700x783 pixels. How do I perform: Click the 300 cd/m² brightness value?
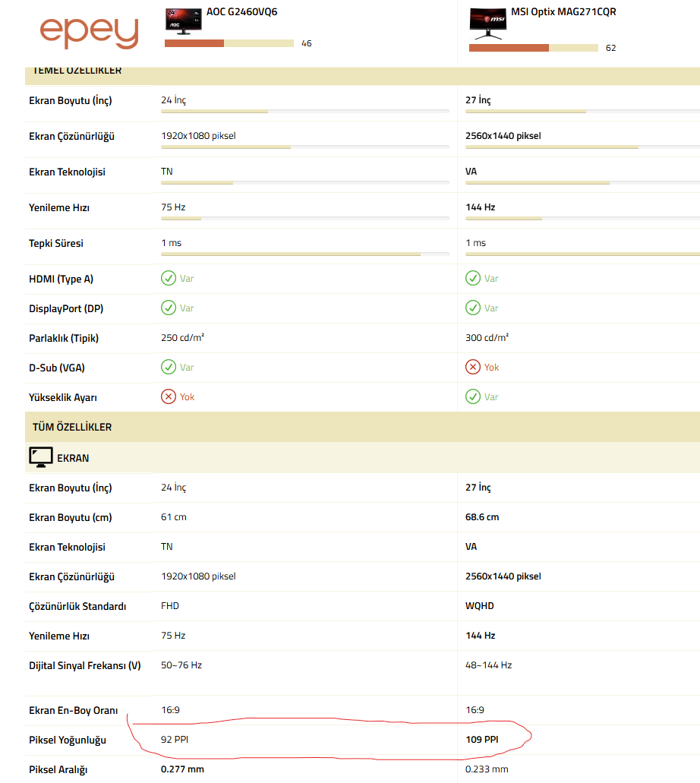pos(487,337)
